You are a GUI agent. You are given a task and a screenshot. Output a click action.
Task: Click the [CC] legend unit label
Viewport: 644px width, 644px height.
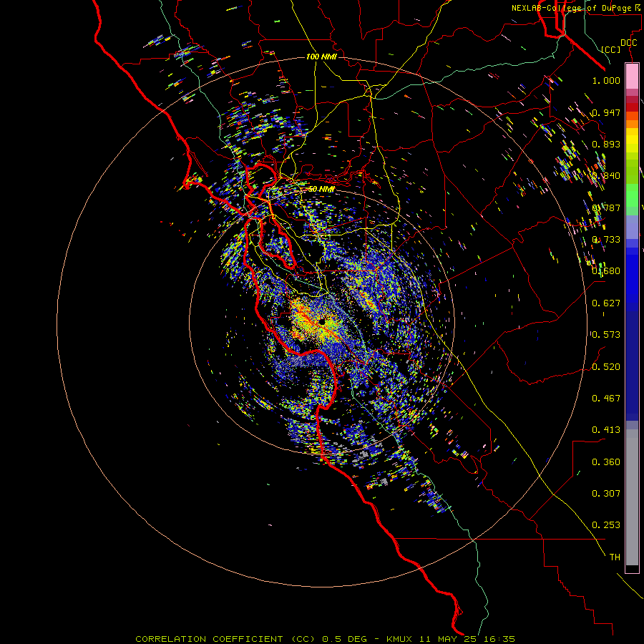pos(611,49)
